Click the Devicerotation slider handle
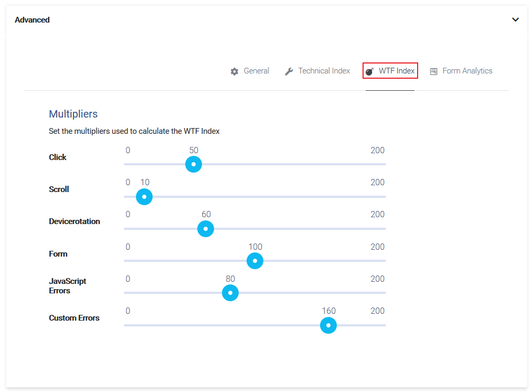This screenshot has width=532, height=392. pyautogui.click(x=206, y=229)
